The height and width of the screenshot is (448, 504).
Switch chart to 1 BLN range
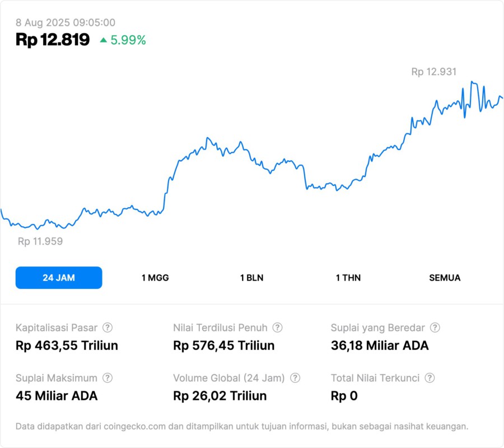[x=251, y=278]
